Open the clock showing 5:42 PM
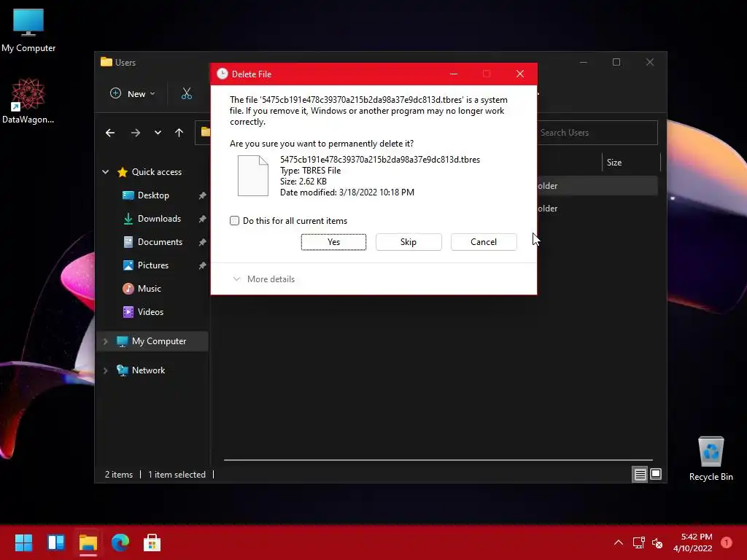This screenshot has height=560, width=747. point(692,542)
